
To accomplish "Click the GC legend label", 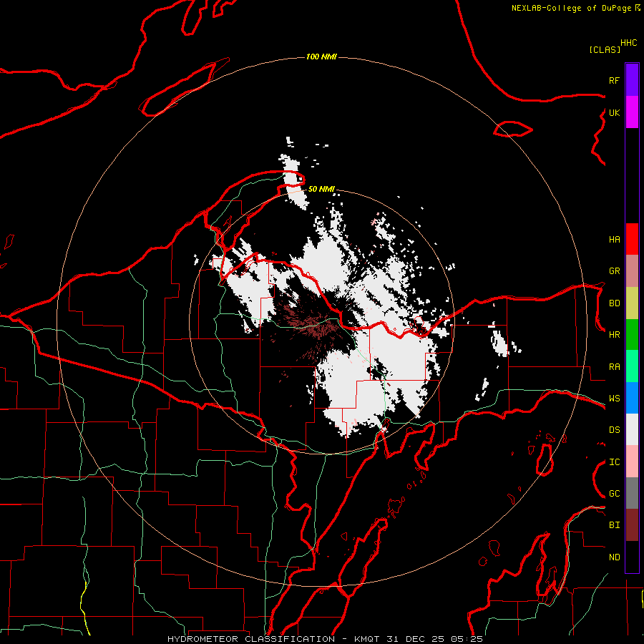I will [615, 493].
